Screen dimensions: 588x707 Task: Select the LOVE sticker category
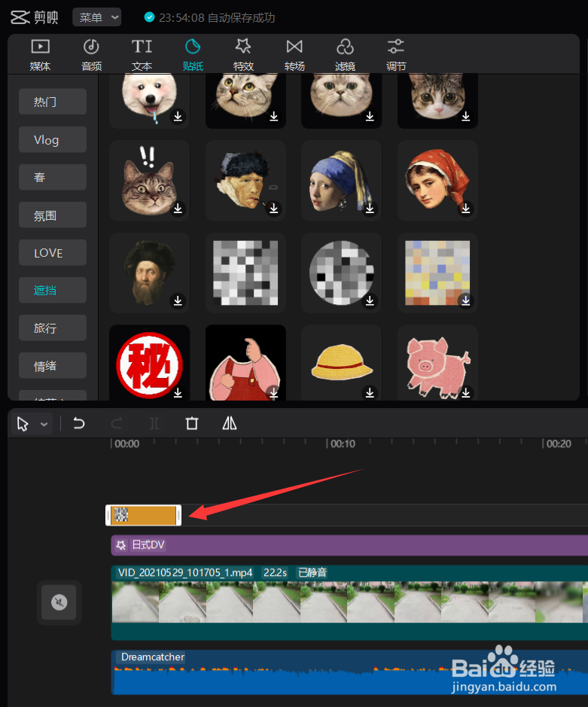click(52, 252)
